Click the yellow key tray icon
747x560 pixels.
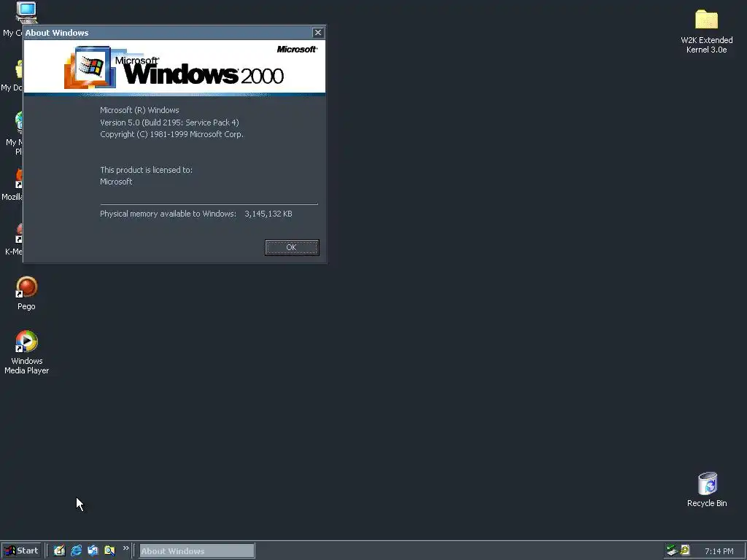point(685,550)
